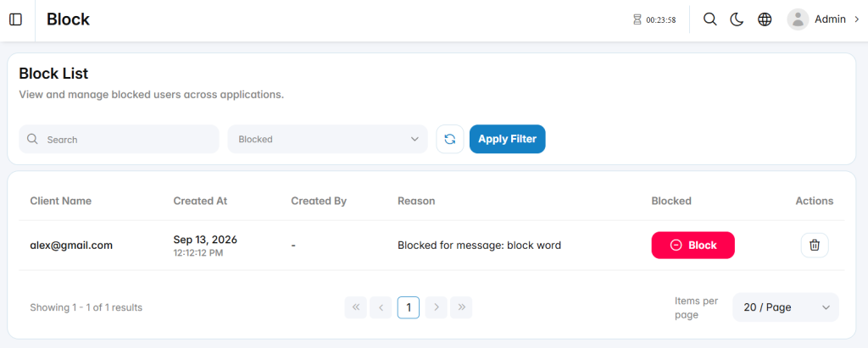Go to the next page arrow
Image resolution: width=868 pixels, height=348 pixels.
click(437, 307)
